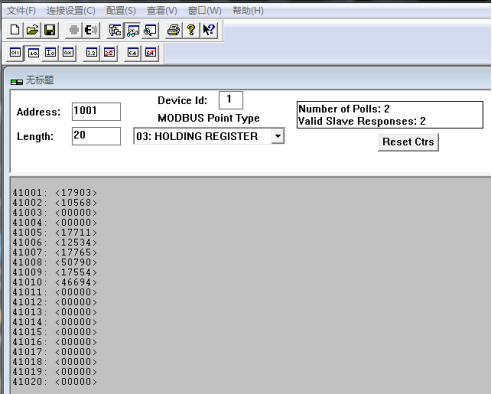Select the binary display format icon
The height and width of the screenshot is (394, 492).
point(15,53)
